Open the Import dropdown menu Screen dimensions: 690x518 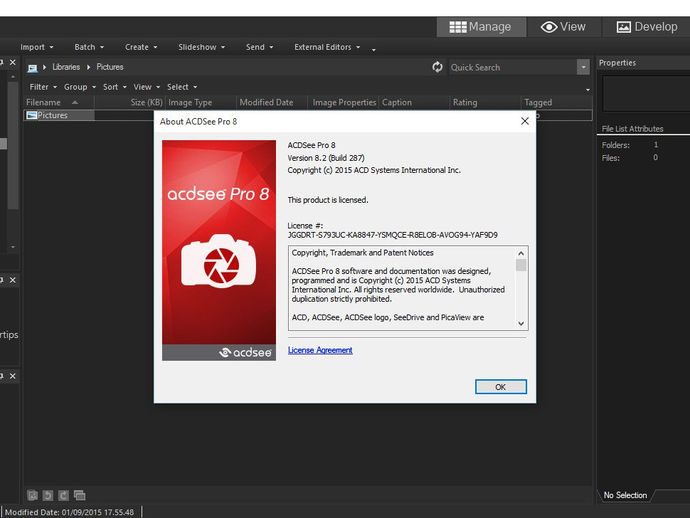click(x=37, y=47)
